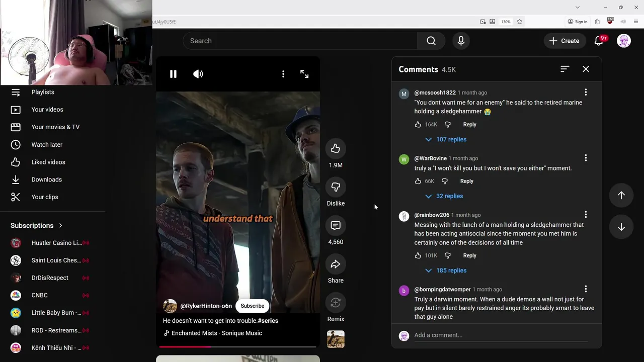Expand 32 replies thread
The width and height of the screenshot is (644, 362).
point(444,196)
